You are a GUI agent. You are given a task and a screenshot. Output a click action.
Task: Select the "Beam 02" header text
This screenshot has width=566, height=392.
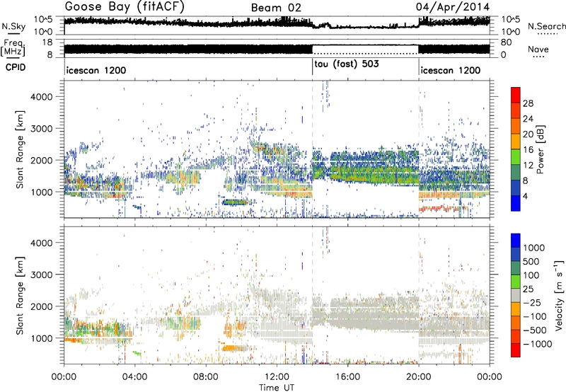276,8
